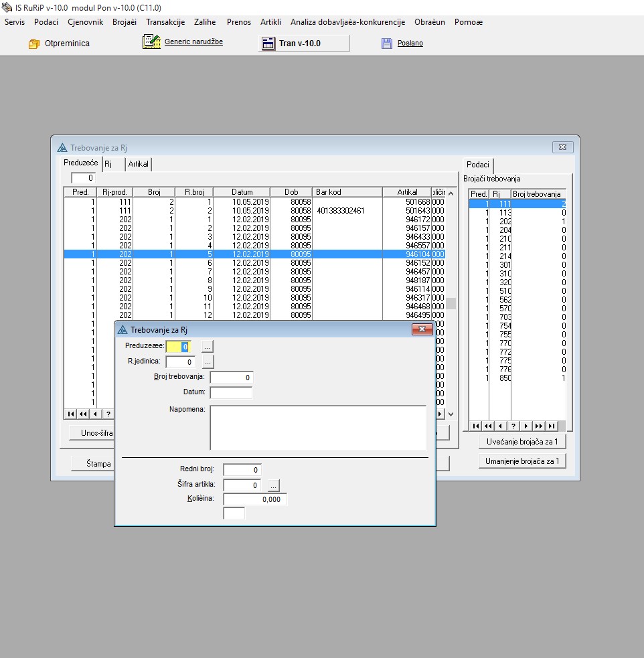
Task: Jump to last record in Brojači trebovanja
Action: click(551, 426)
